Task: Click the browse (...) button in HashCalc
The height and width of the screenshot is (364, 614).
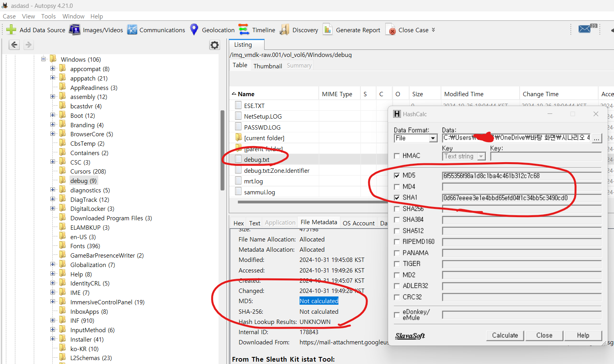Action: [x=597, y=138]
